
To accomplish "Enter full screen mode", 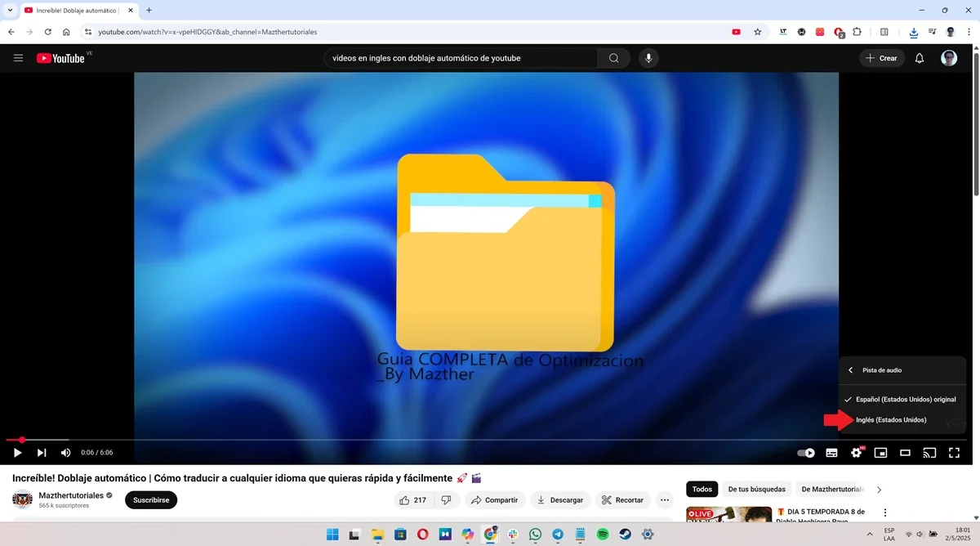I will tap(954, 453).
